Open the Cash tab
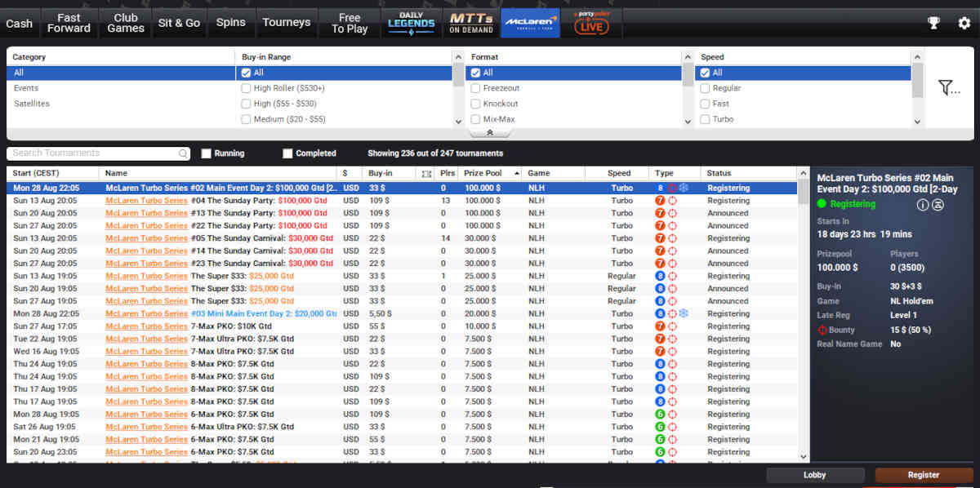The width and height of the screenshot is (980, 488). (19, 23)
